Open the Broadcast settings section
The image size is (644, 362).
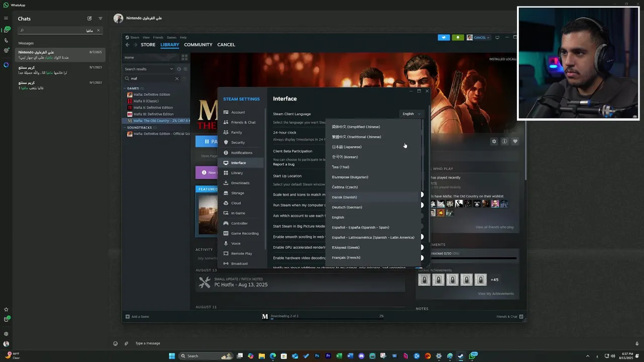tap(242, 263)
